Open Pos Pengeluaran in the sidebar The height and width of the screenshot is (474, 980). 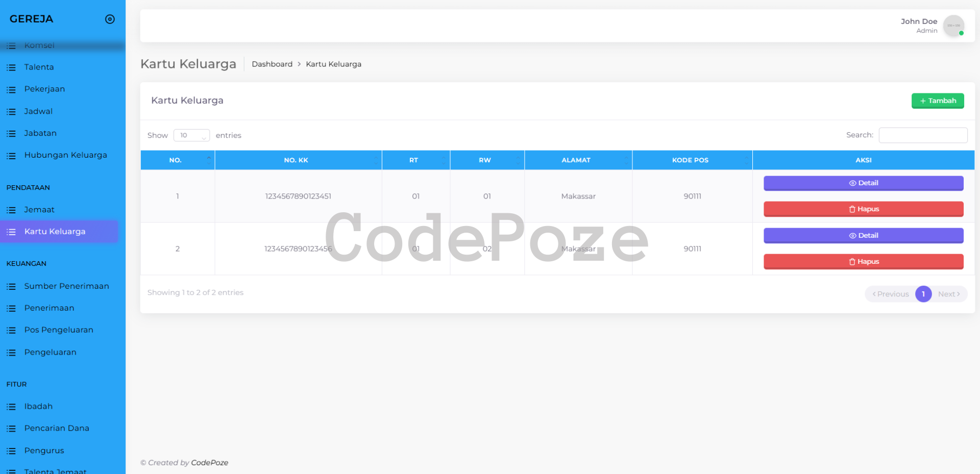pyautogui.click(x=59, y=330)
